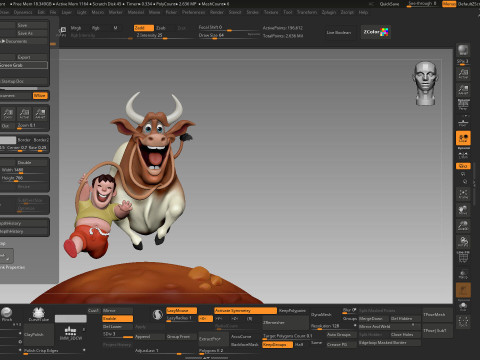Toggle the Persp perspective icon on right shelf
The width and height of the screenshot is (480, 360).
tap(463, 104)
